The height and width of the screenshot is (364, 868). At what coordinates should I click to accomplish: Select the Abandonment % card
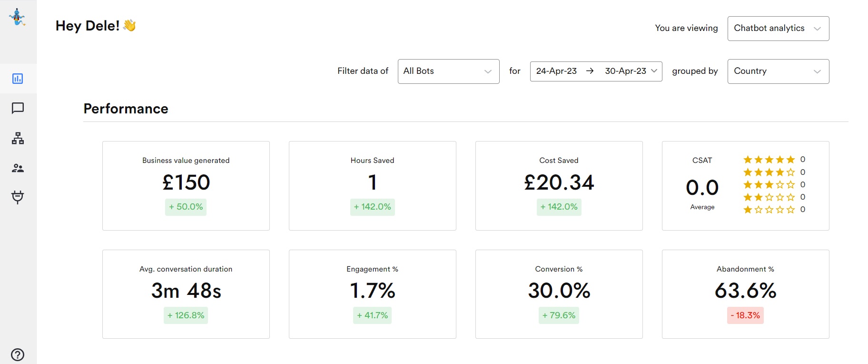click(746, 294)
